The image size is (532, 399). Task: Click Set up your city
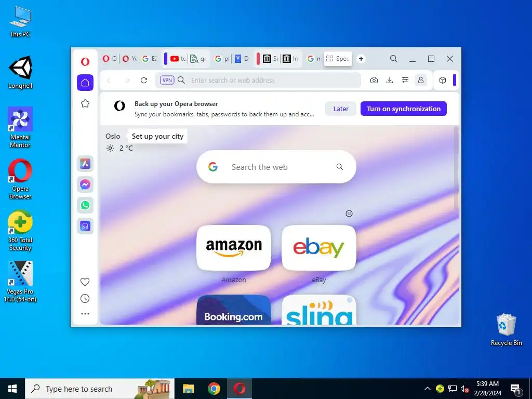click(x=157, y=136)
